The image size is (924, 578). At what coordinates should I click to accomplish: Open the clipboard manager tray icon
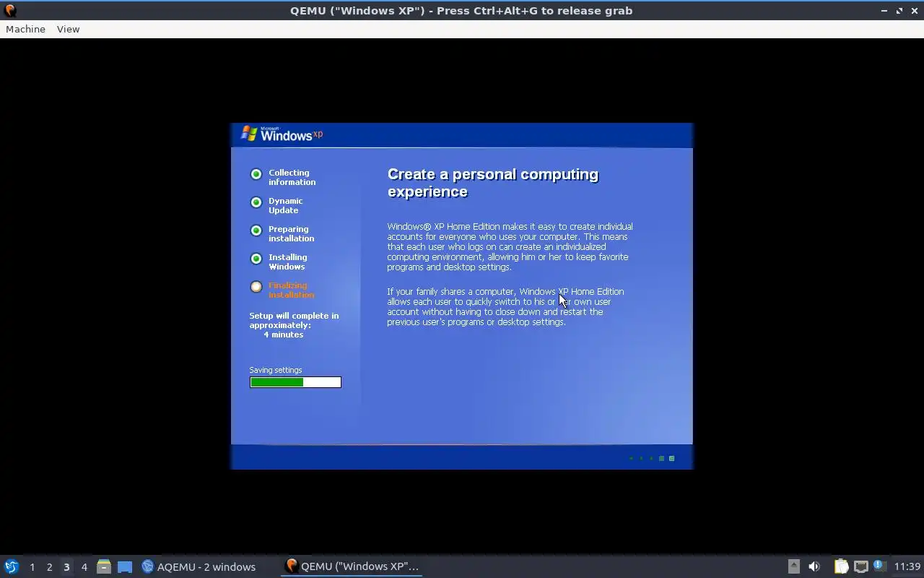[841, 566]
